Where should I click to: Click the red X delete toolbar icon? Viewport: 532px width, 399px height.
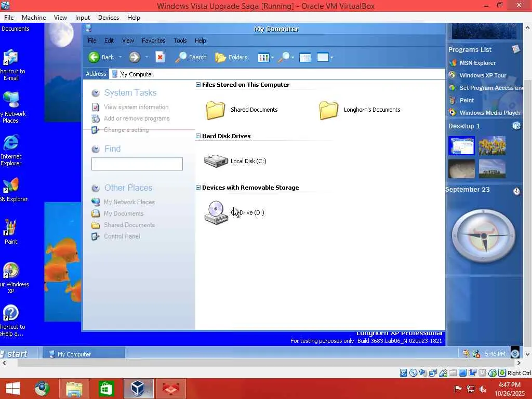tap(160, 57)
